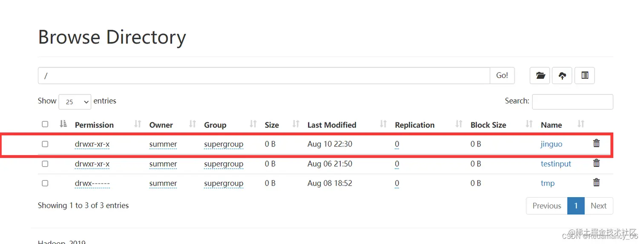The height and width of the screenshot is (244, 644).
Task: Click the directory path input field
Action: (264, 75)
